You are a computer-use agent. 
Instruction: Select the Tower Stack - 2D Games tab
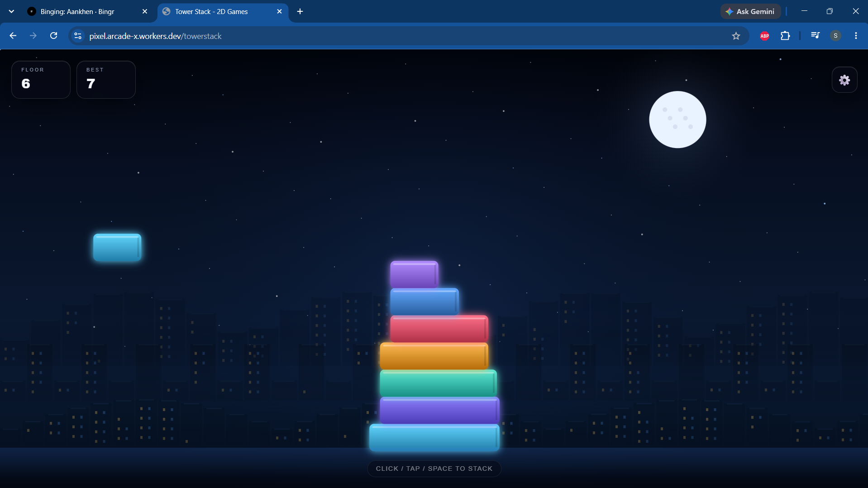223,11
